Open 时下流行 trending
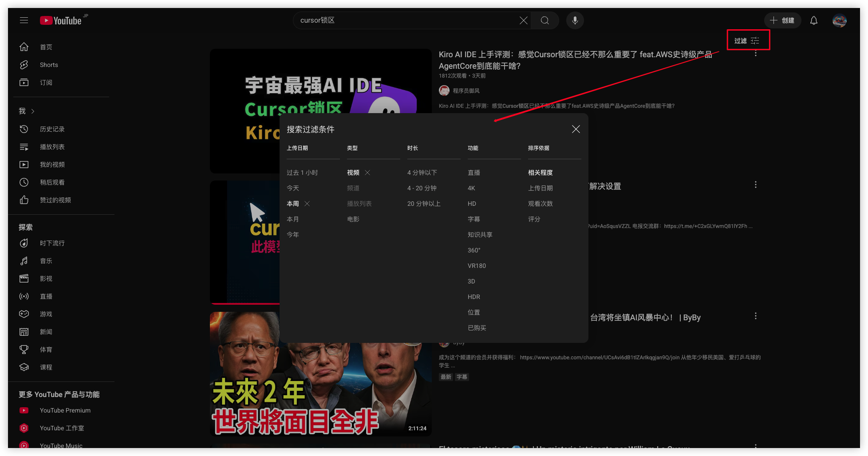 [61, 243]
